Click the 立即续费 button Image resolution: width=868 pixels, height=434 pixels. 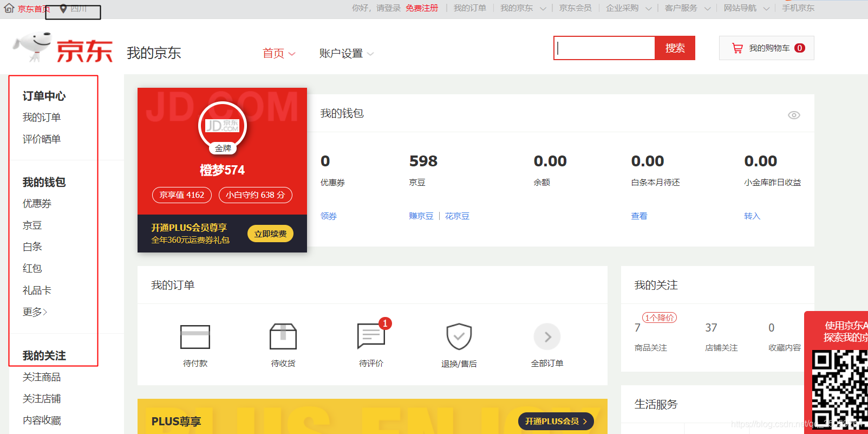point(270,234)
